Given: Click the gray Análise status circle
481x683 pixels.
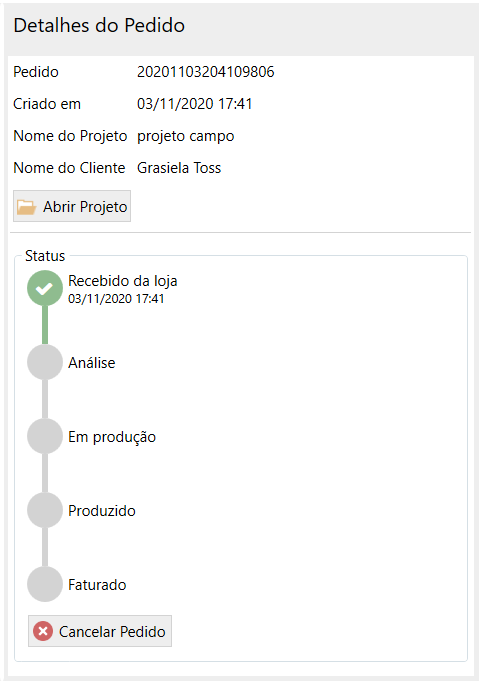Looking at the screenshot, I should pyautogui.click(x=45, y=362).
